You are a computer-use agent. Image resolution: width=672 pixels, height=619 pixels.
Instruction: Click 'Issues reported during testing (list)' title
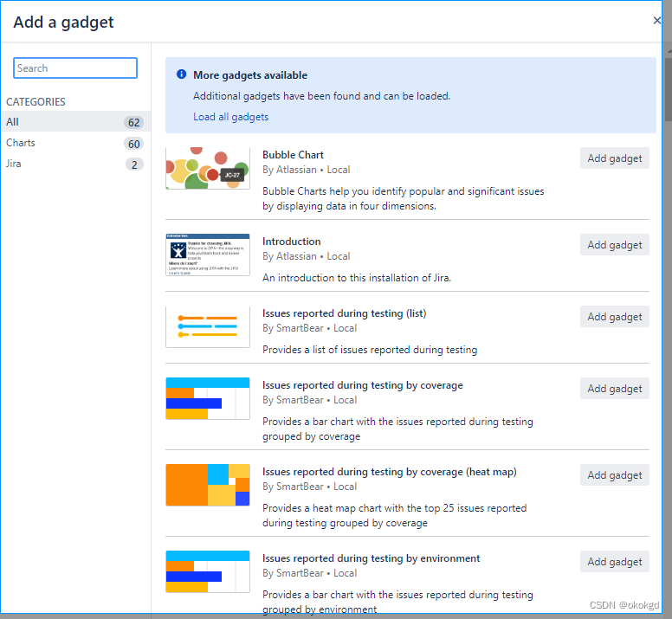[x=344, y=313]
